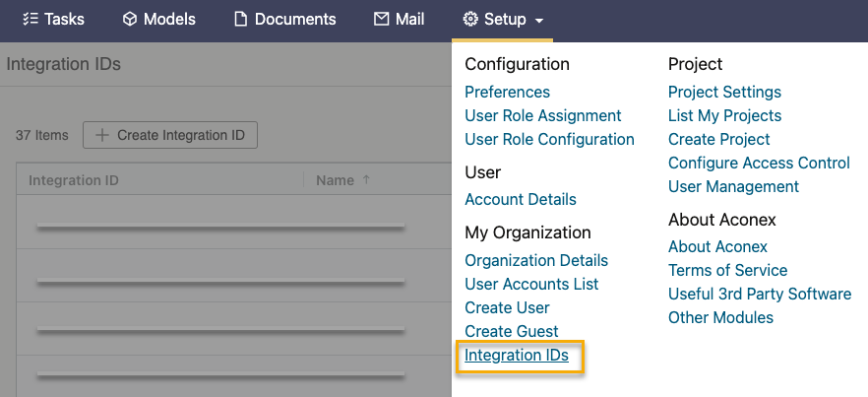868x397 pixels.
Task: Open the Models menu
Action: [158, 20]
